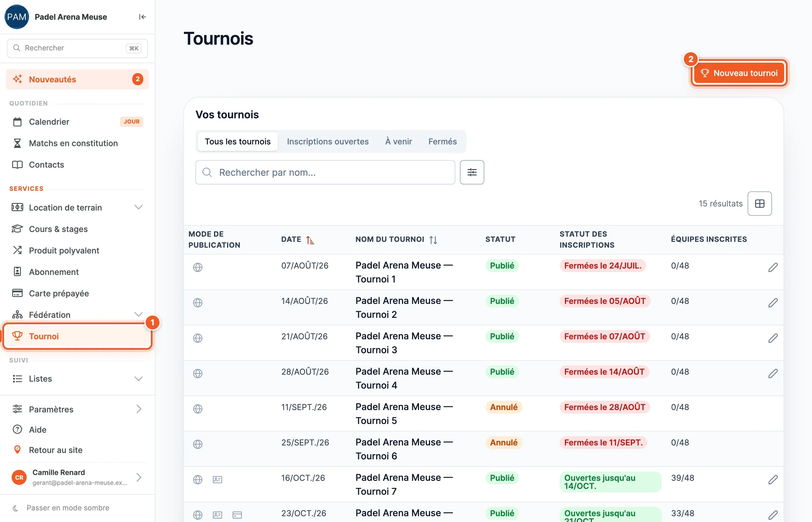Open Abonnement in sidebar
Viewport: 812px width, 522px height.
(x=77, y=271)
